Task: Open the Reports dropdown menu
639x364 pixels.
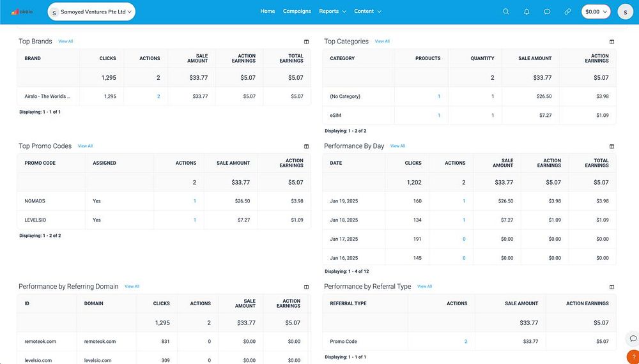Action: point(332,11)
